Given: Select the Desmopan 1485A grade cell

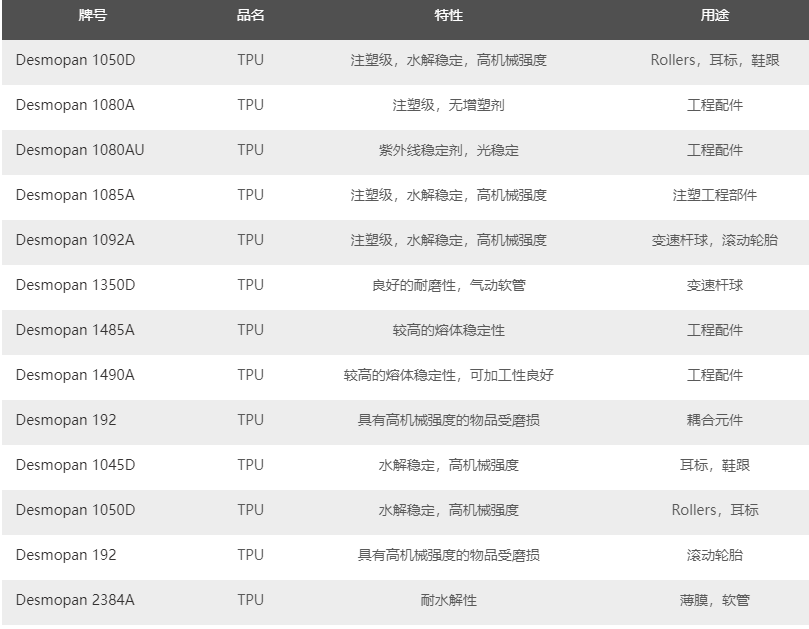Looking at the screenshot, I should [75, 330].
